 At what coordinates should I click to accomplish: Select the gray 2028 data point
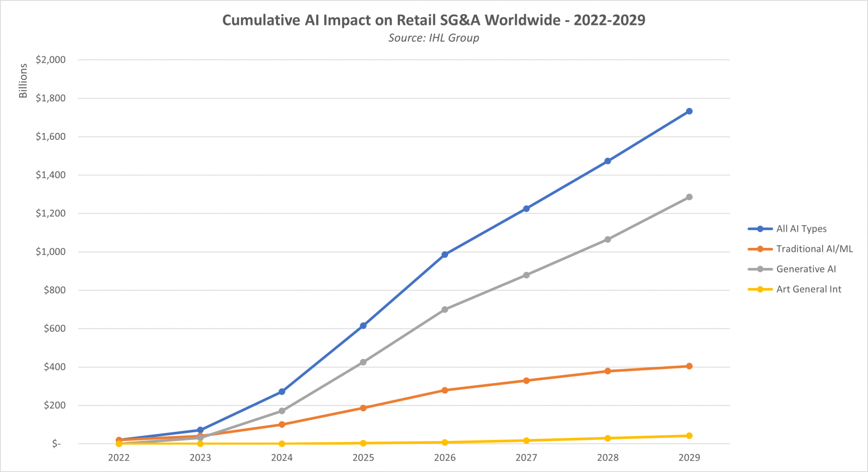pyautogui.click(x=608, y=239)
